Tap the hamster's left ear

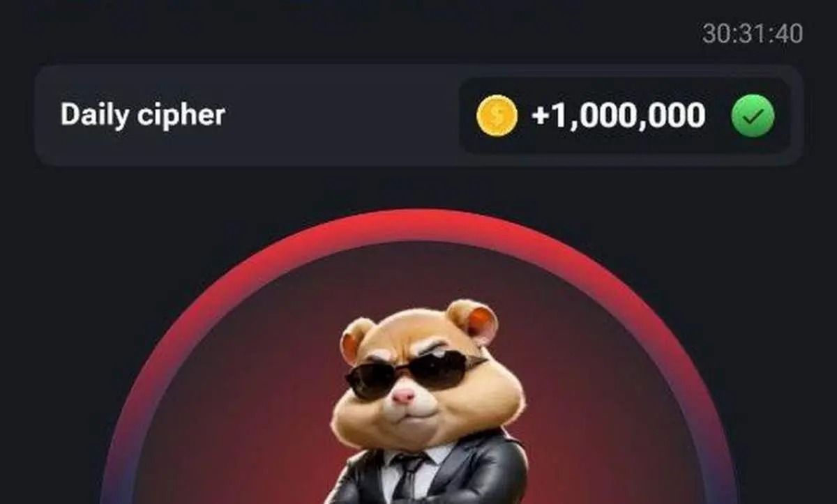point(356,339)
